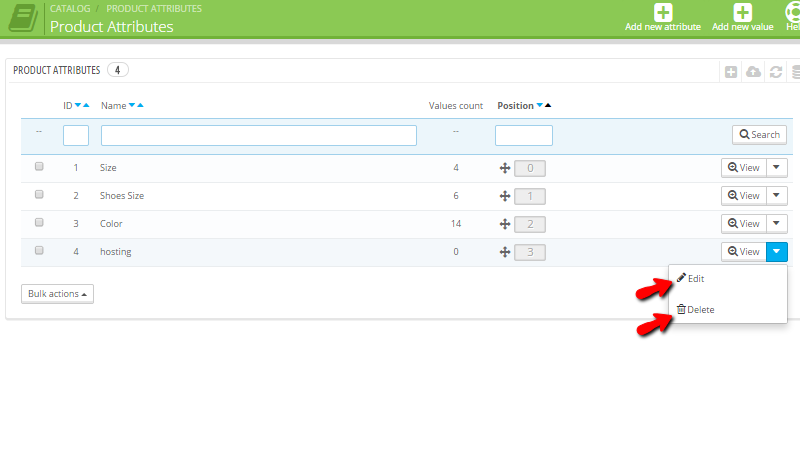800x450 pixels.
Task: Collapse the open dropdown on hosting row
Action: pos(777,252)
